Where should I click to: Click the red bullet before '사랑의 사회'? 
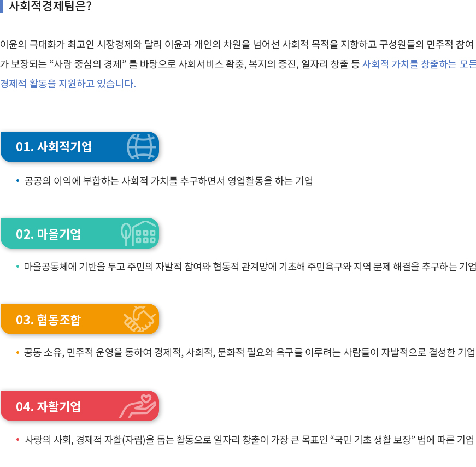[17, 439]
